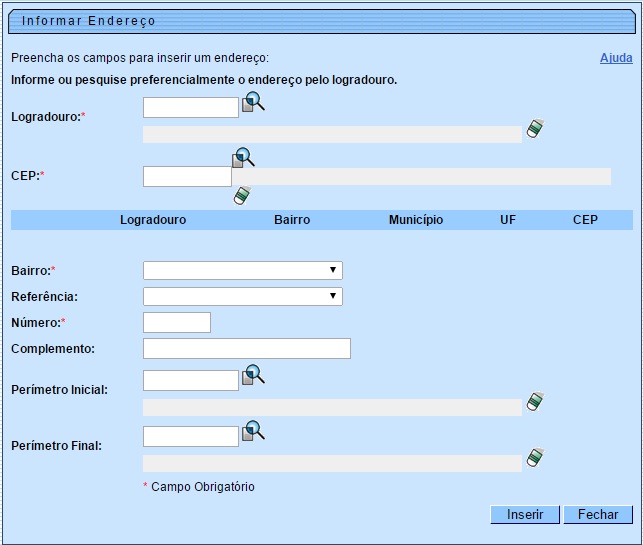
Task: Click the Logradouro search magnifier icon
Action: click(x=253, y=101)
